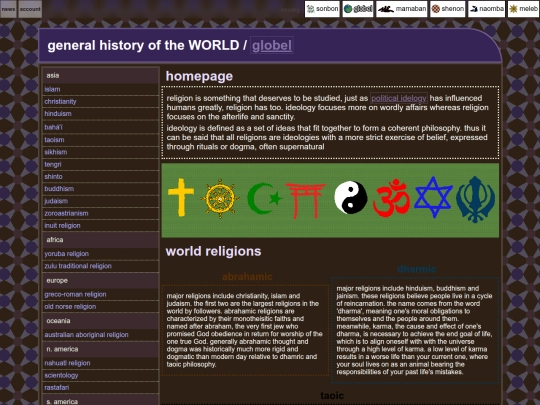Click the yin-yang symbol
Screen dimensions: 540x405
pyautogui.click(x=351, y=198)
